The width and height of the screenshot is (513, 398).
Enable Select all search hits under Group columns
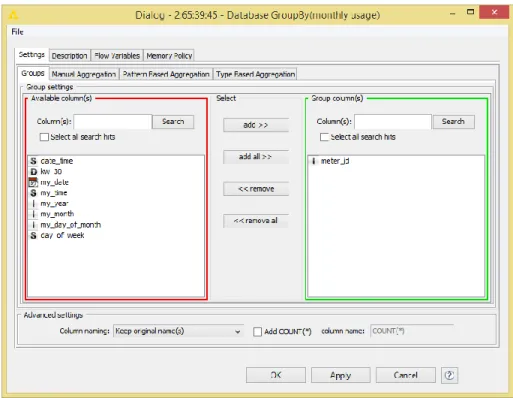coord(324,137)
